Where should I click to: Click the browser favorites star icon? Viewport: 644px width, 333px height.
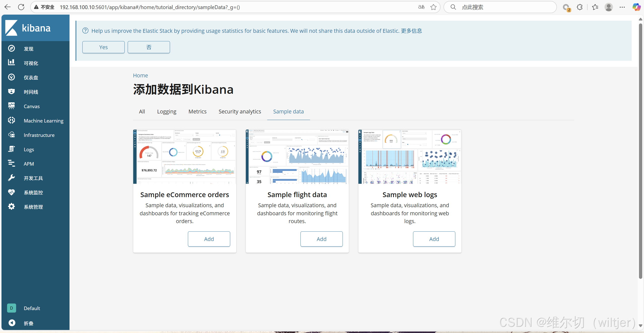click(433, 7)
